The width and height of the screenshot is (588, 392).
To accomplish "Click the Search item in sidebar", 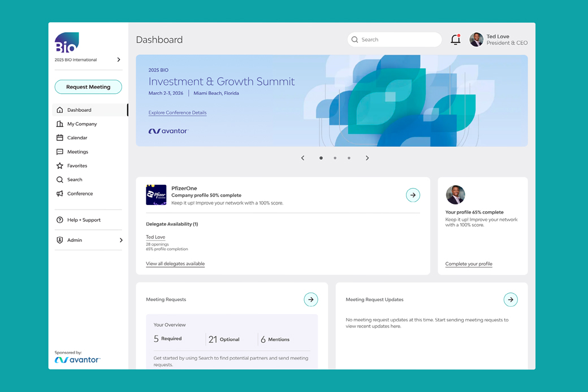I will pos(75,180).
